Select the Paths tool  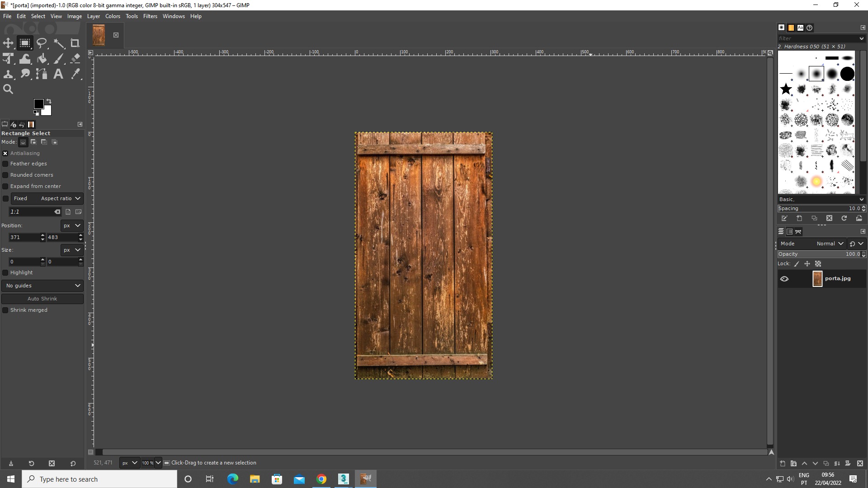pos(42,74)
